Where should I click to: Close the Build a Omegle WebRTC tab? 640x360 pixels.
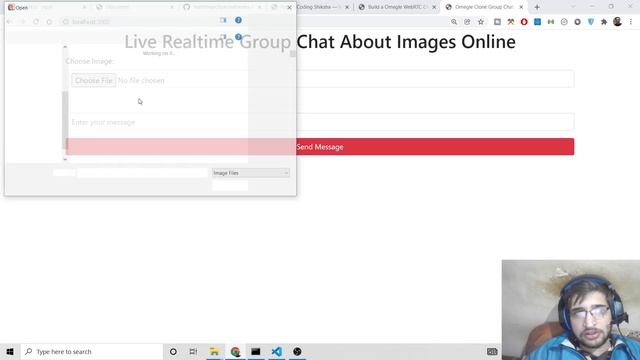point(434,7)
